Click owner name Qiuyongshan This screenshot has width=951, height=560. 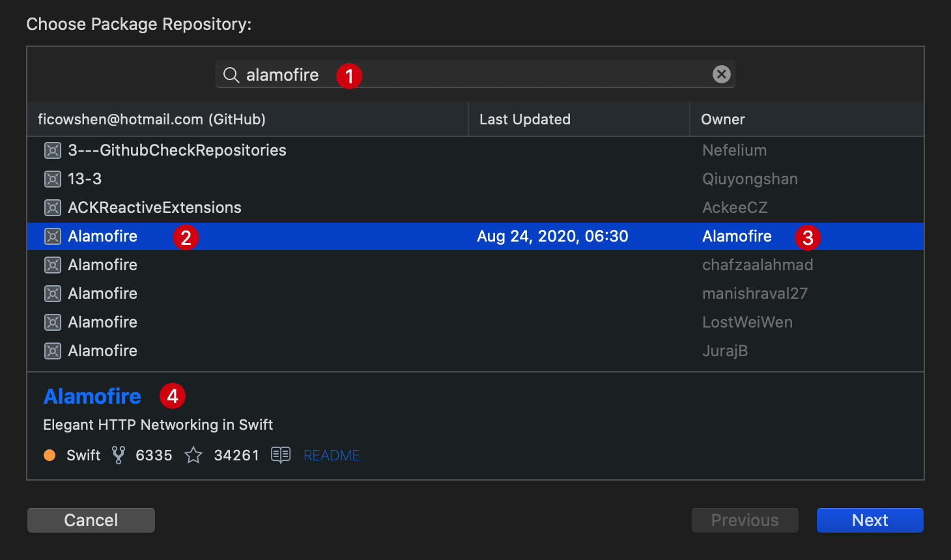750,179
